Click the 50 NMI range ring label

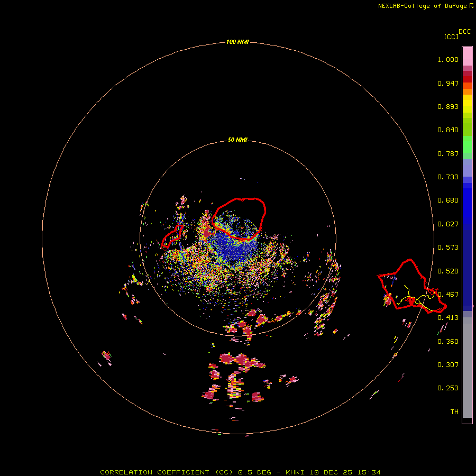pos(237,140)
